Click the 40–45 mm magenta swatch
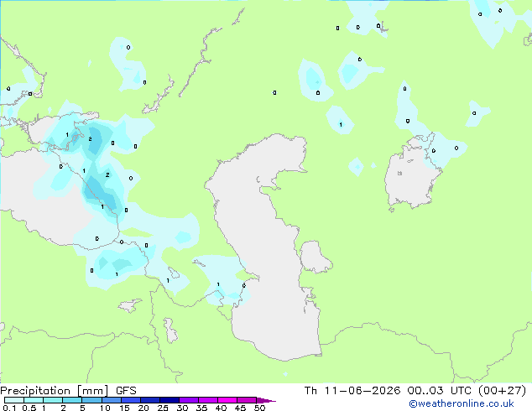The height and width of the screenshot is (411, 532). pyautogui.click(x=227, y=400)
